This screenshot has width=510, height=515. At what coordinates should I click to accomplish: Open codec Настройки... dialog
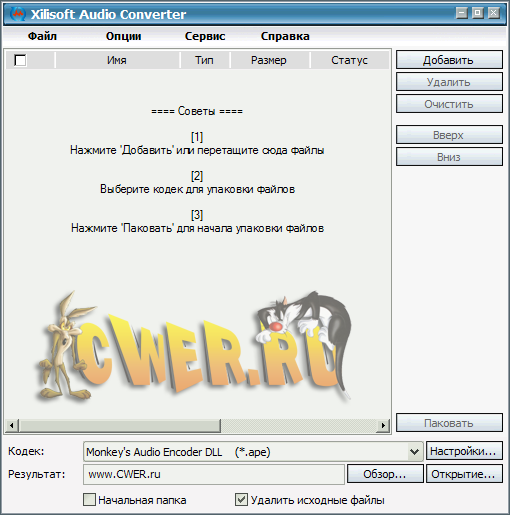pyautogui.click(x=464, y=451)
